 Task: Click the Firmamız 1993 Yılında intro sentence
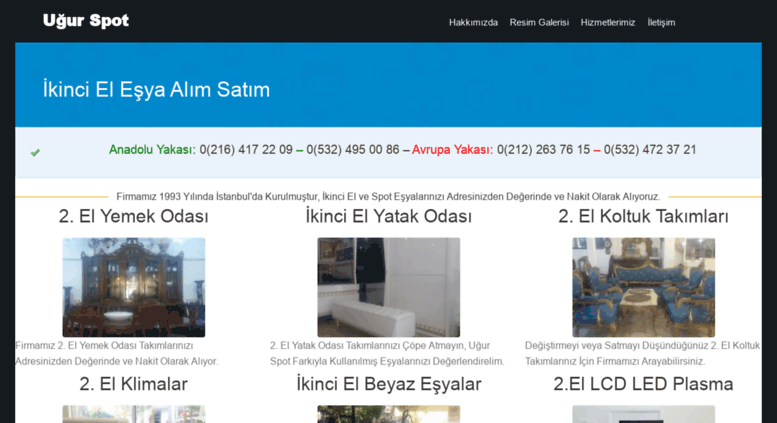click(388, 197)
